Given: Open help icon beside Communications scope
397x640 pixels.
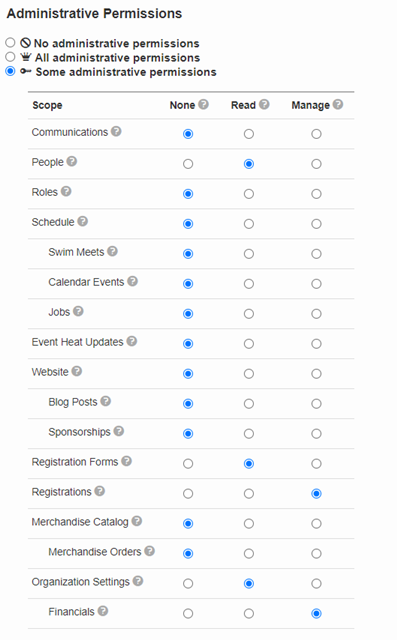Looking at the screenshot, I should (x=116, y=131).
